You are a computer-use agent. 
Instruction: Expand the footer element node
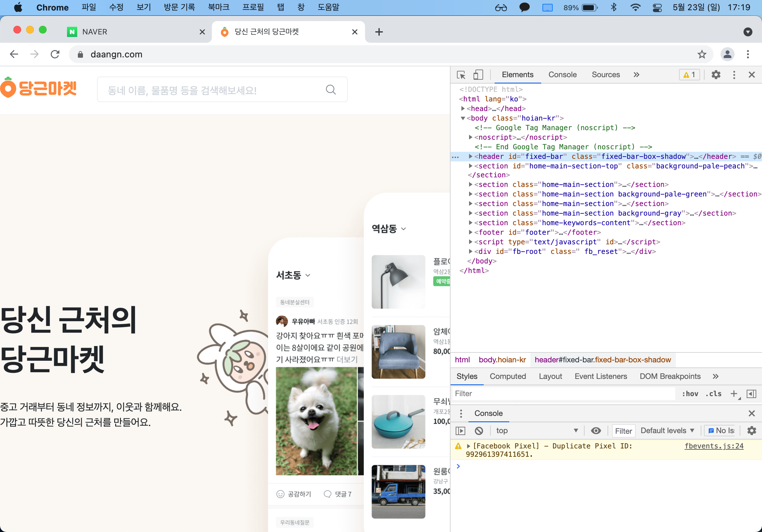pyautogui.click(x=471, y=232)
